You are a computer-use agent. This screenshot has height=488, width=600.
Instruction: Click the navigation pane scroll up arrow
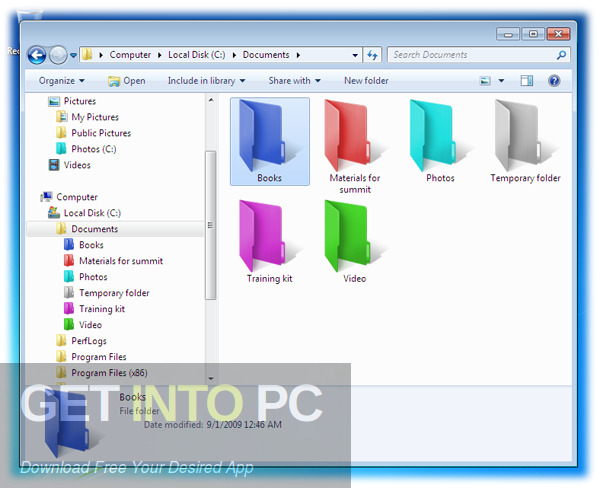coord(211,100)
